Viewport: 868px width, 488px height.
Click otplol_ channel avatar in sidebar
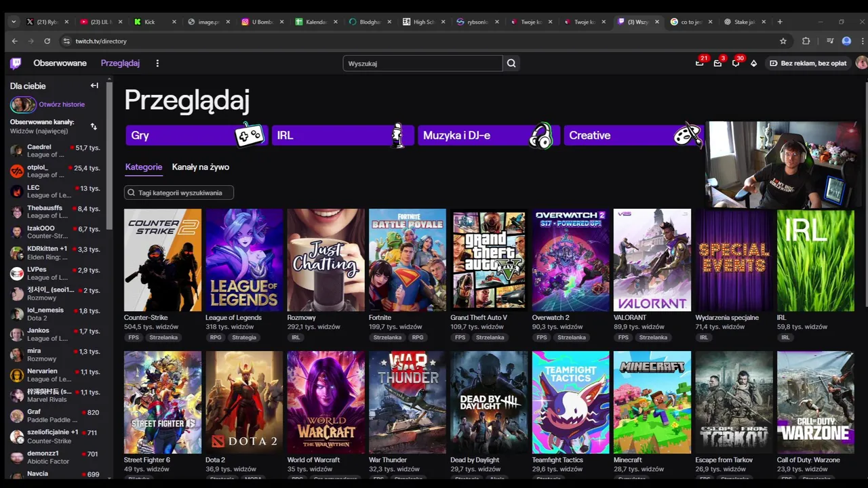[17, 171]
